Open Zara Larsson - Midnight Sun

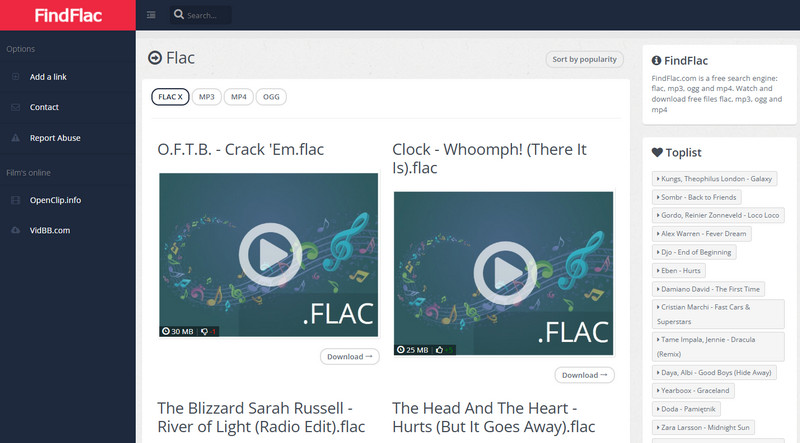point(703,428)
